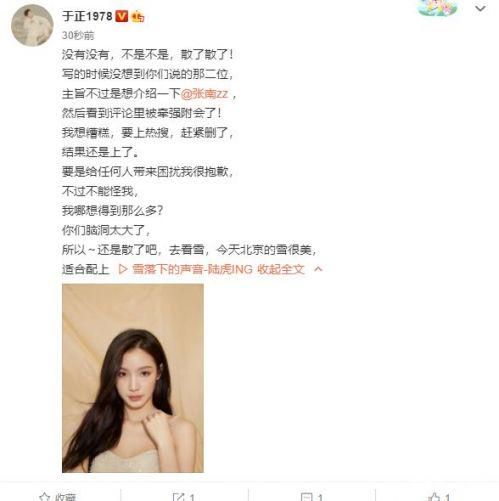This screenshot has width=499, height=501.
Task: Collapse post with the upward caret icon
Action: (318, 269)
